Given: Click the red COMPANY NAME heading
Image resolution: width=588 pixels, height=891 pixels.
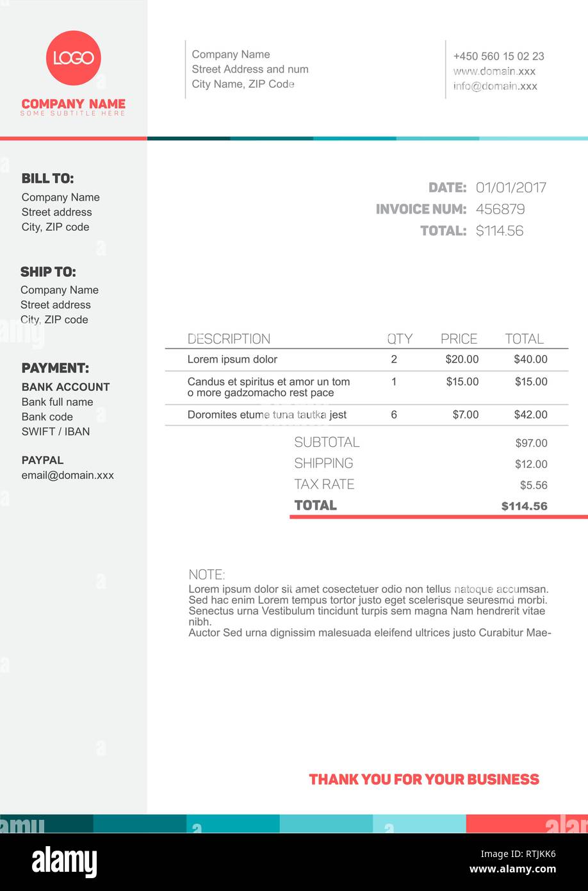Looking at the screenshot, I should click(74, 104).
